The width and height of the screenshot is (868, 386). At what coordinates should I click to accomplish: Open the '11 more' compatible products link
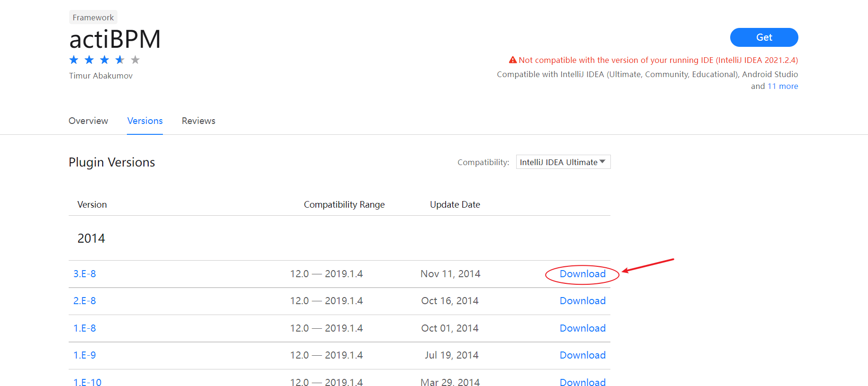point(783,86)
